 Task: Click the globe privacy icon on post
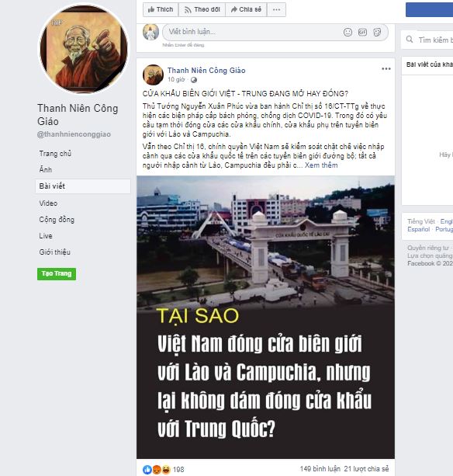pos(194,80)
